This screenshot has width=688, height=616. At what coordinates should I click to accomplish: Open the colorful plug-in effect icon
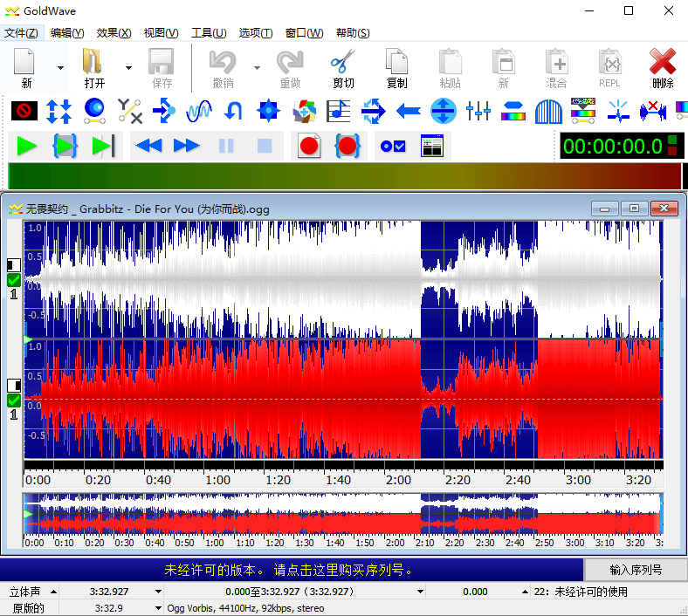click(x=304, y=111)
